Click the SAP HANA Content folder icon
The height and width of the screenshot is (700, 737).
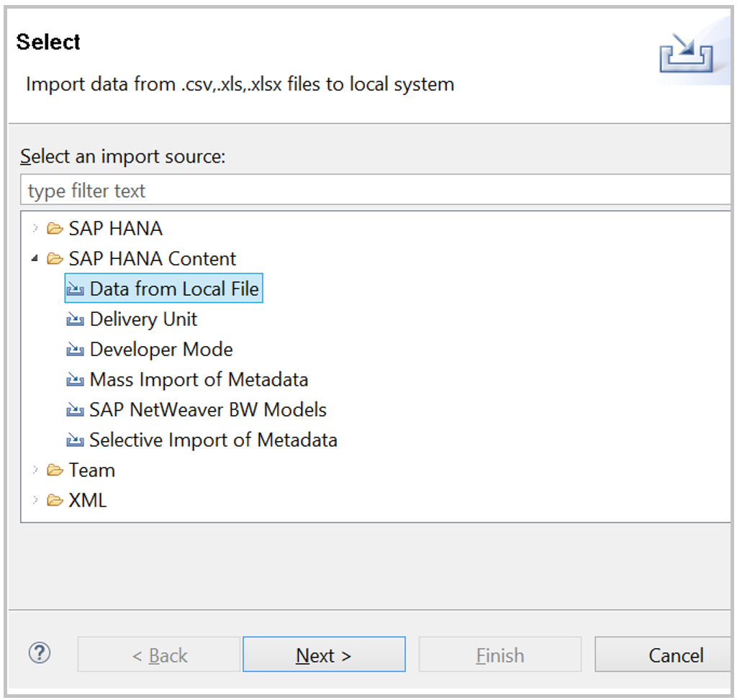55,258
